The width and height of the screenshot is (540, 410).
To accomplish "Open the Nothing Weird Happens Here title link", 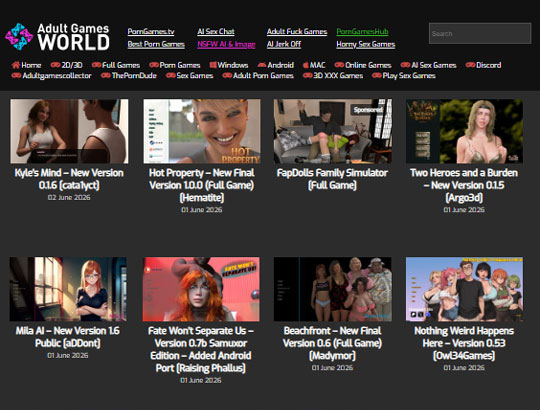I will 464,343.
